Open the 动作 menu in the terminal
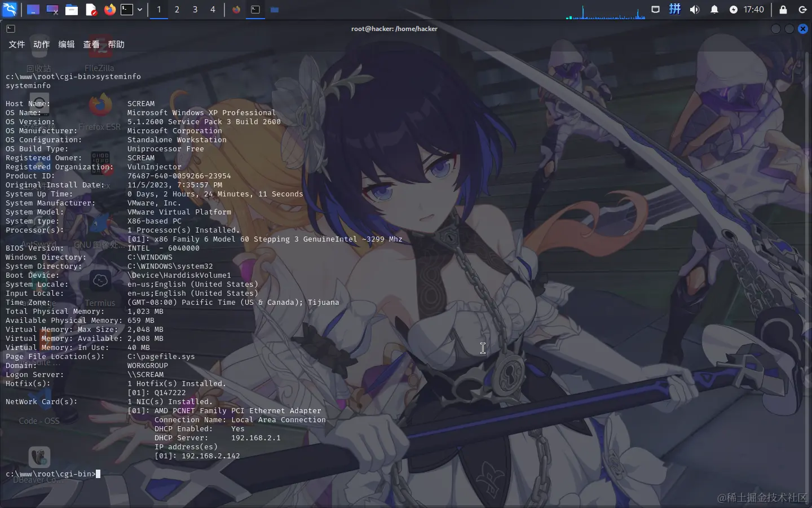 tap(42, 45)
